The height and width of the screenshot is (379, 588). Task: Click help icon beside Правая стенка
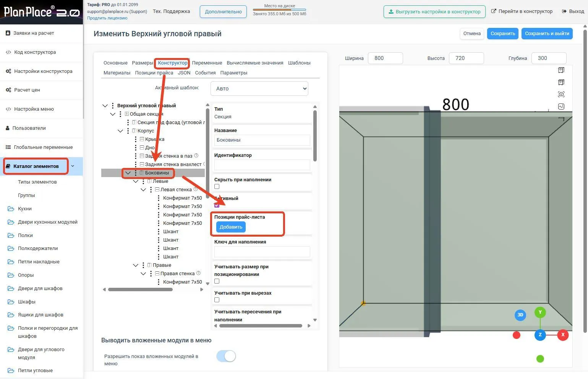click(198, 273)
